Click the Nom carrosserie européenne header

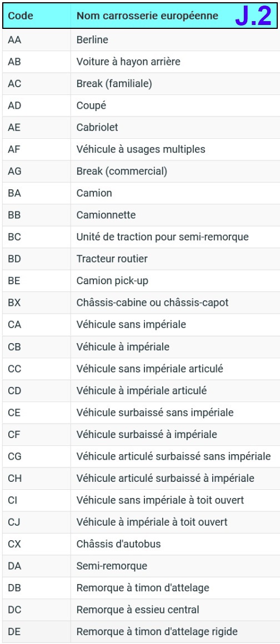(148, 16)
